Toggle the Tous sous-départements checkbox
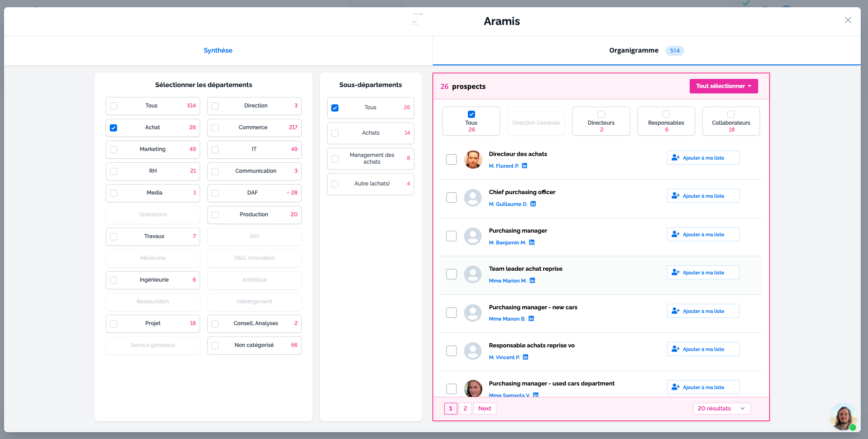 click(335, 108)
